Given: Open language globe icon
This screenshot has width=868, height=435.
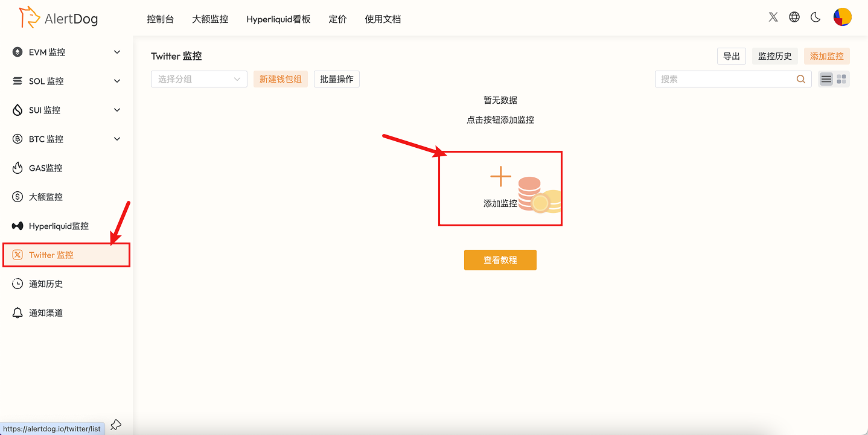Looking at the screenshot, I should pyautogui.click(x=794, y=17).
